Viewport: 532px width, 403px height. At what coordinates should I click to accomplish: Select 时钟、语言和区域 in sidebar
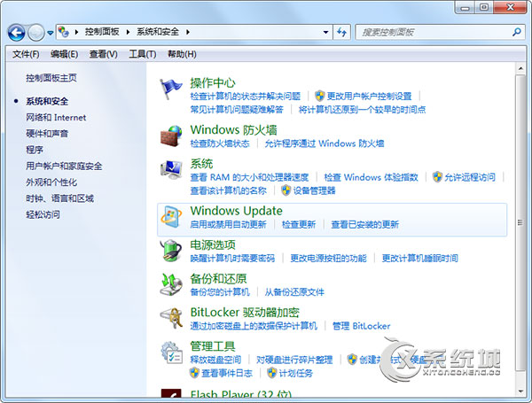click(59, 198)
